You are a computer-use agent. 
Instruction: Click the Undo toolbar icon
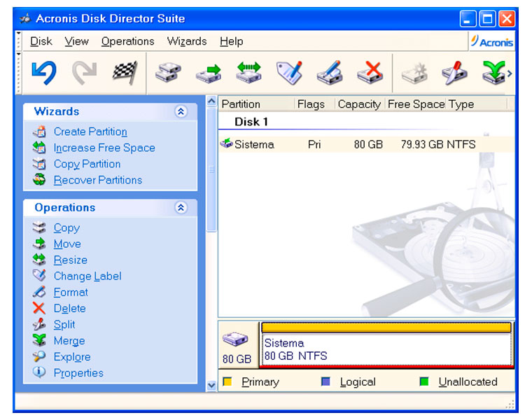pyautogui.click(x=44, y=72)
